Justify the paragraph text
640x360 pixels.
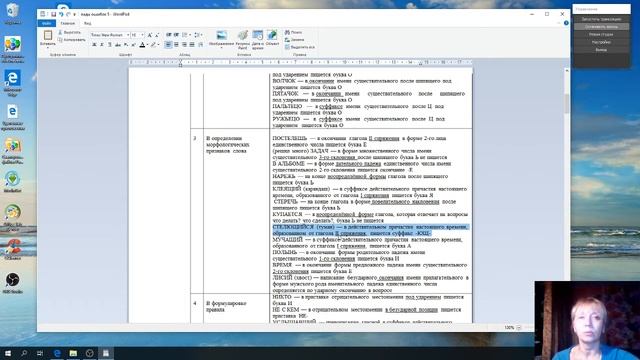192,44
